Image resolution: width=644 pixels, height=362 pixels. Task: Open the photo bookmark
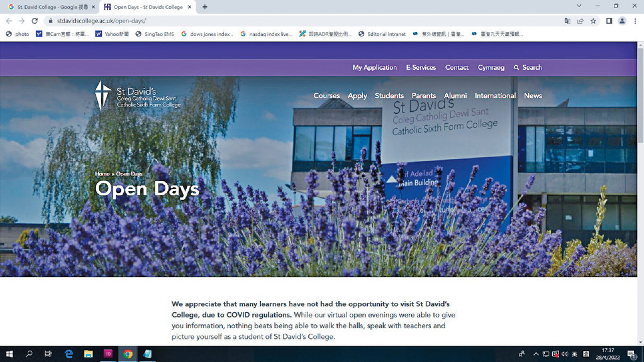click(18, 34)
